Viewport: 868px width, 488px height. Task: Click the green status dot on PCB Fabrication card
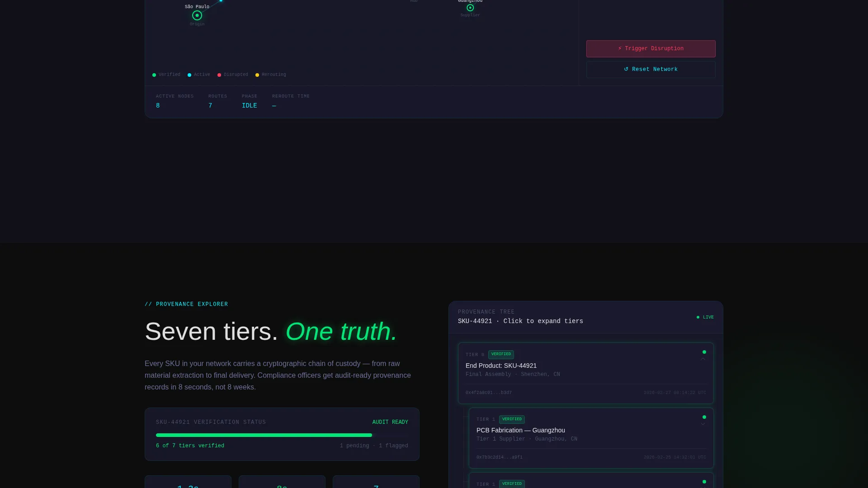click(x=704, y=417)
